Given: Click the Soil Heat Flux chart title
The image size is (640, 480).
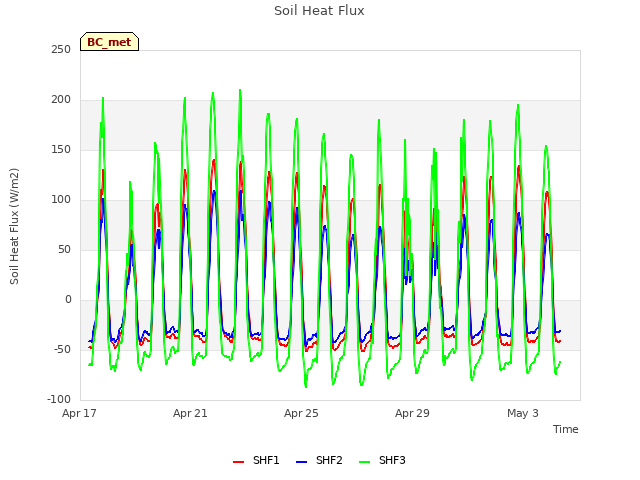Looking at the screenshot, I should tap(319, 11).
